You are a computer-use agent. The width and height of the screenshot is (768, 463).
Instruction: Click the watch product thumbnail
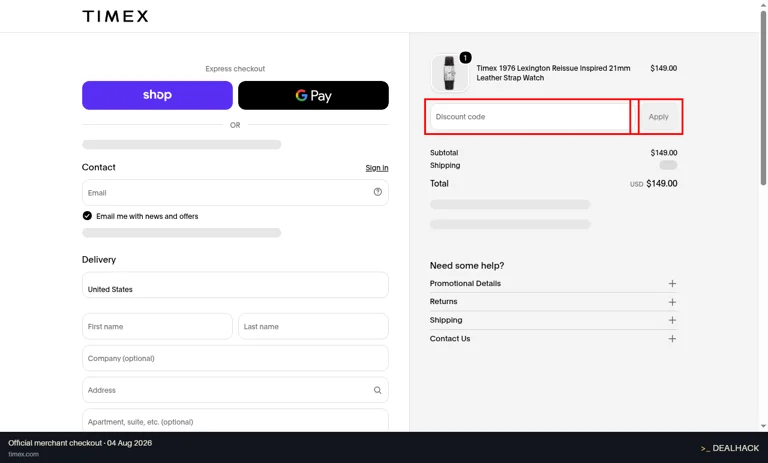click(449, 73)
